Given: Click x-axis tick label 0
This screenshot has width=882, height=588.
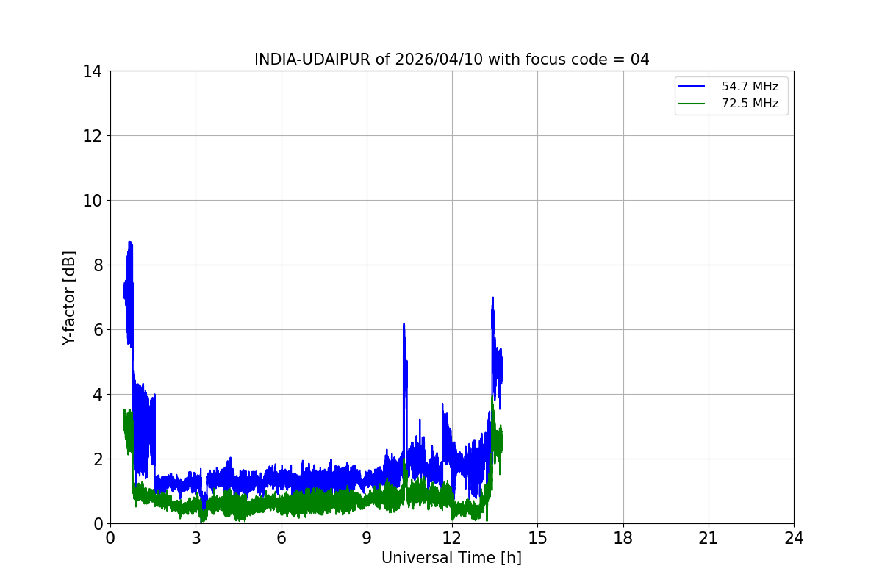Looking at the screenshot, I should click(110, 538).
